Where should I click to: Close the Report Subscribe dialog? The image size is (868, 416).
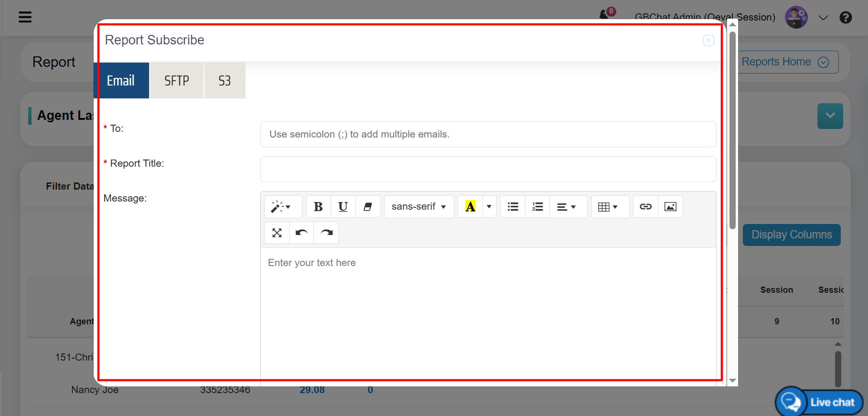click(708, 41)
